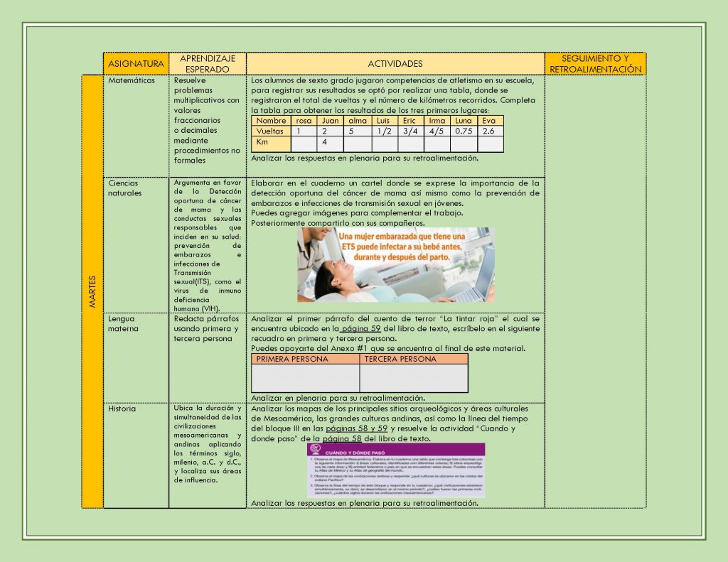Click the ASIGNATURA column header
728x562 pixels.
click(136, 63)
